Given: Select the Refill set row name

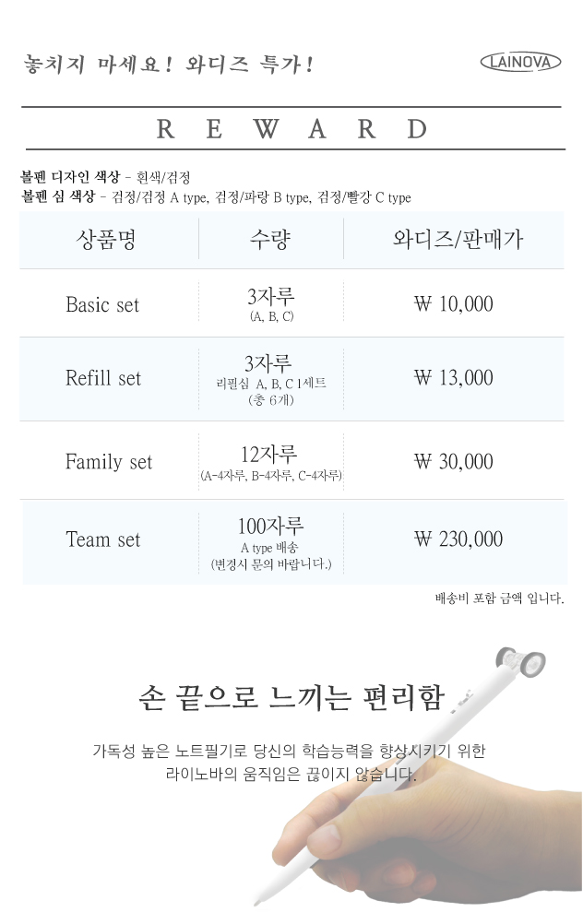Looking at the screenshot, I should 103,378.
